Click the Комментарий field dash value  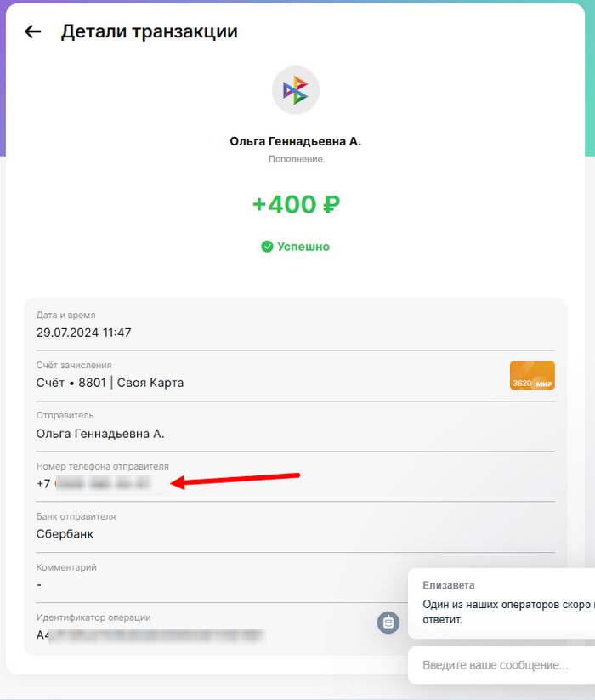39,585
